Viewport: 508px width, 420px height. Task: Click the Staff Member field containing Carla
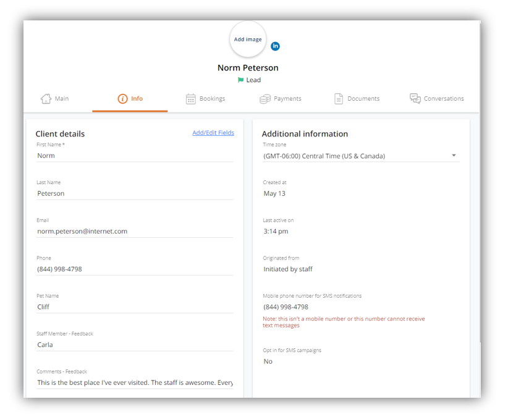coord(135,345)
